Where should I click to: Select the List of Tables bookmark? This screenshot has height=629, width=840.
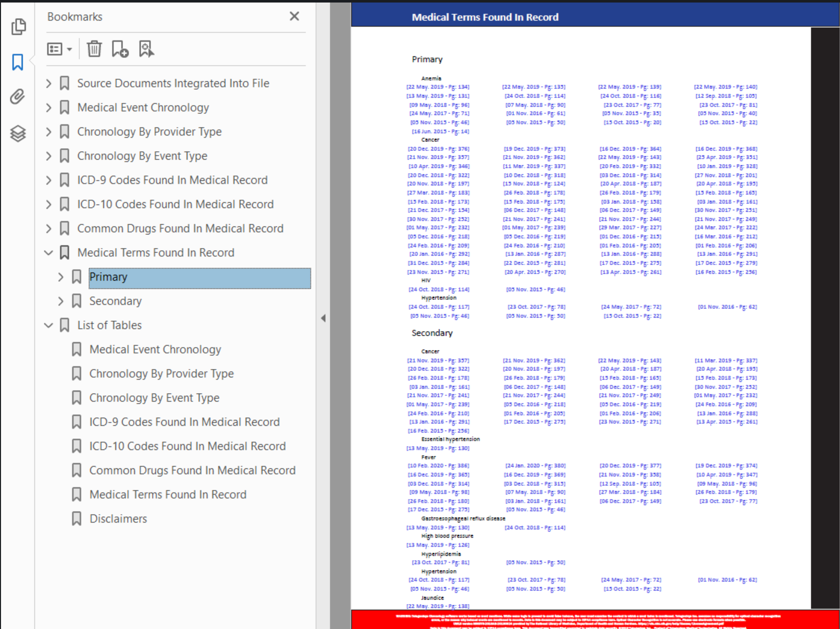(109, 325)
